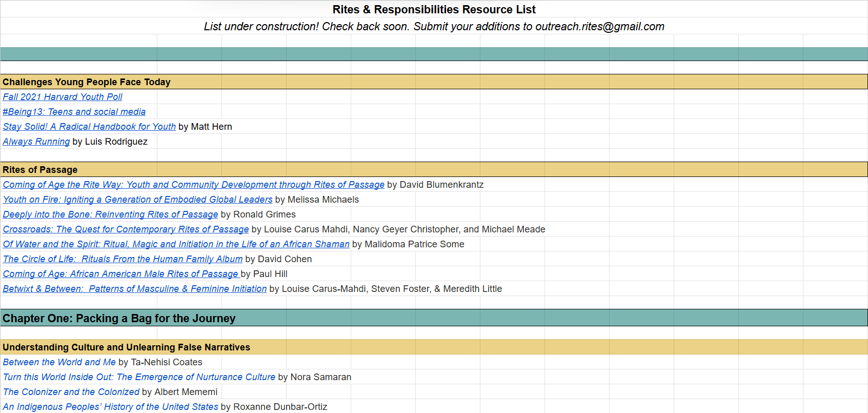This screenshot has height=413, width=868.
Task: Click author text 'by Luis Rodriguez'
Action: click(x=110, y=142)
